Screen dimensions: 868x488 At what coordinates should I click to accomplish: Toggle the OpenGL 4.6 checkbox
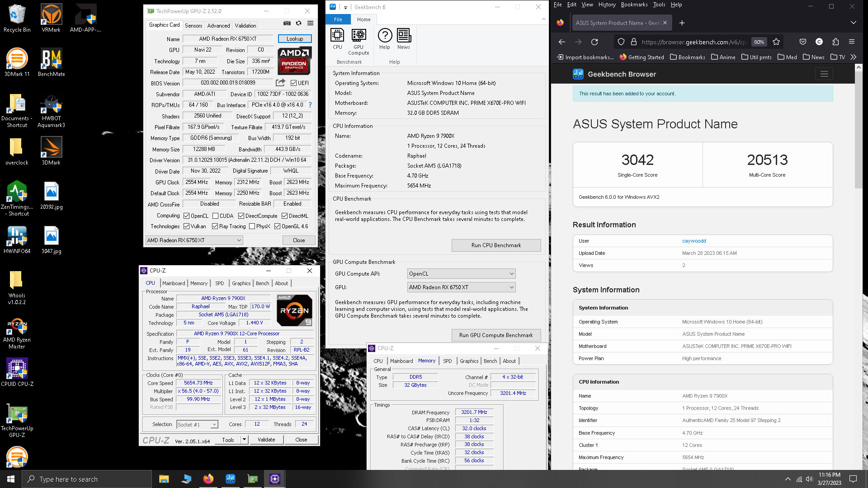tap(277, 226)
